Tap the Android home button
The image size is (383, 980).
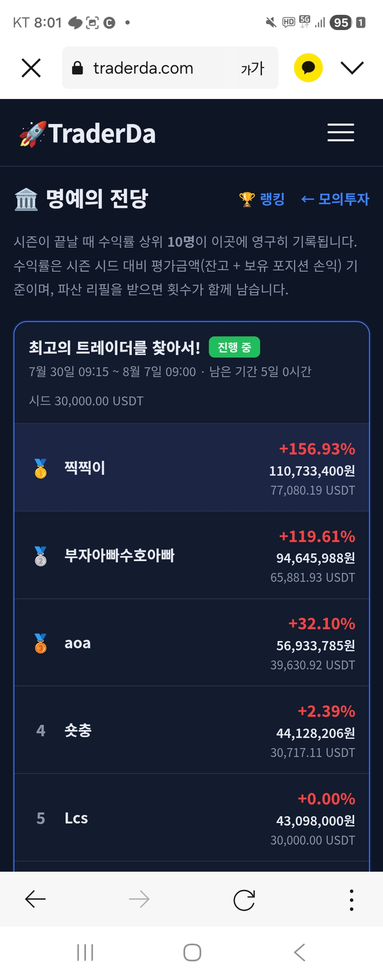(x=192, y=952)
